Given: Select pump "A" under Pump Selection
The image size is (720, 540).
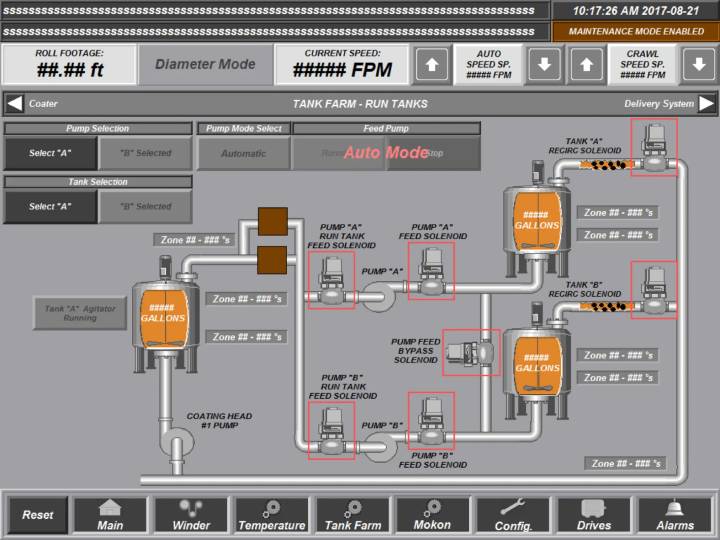Looking at the screenshot, I should pyautogui.click(x=50, y=153).
